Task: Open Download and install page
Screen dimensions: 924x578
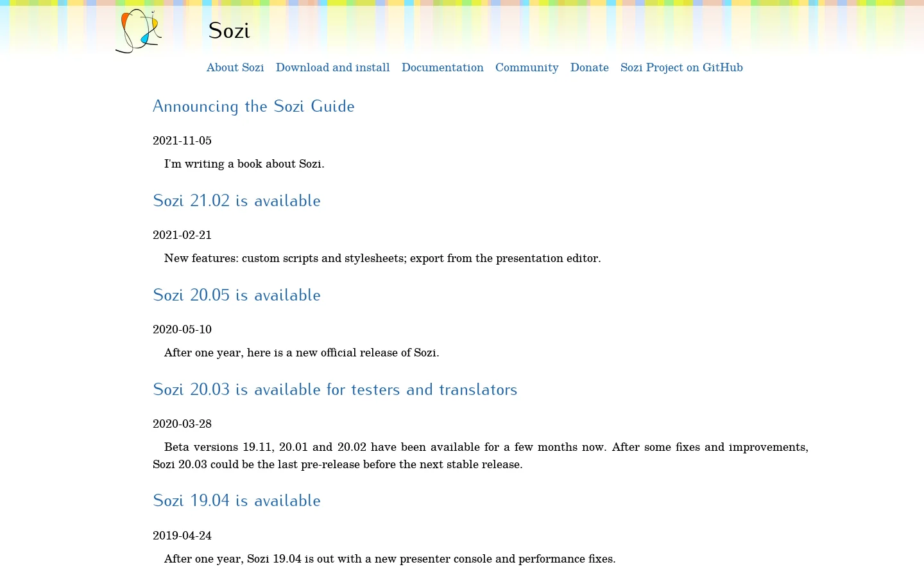Action: pos(332,67)
